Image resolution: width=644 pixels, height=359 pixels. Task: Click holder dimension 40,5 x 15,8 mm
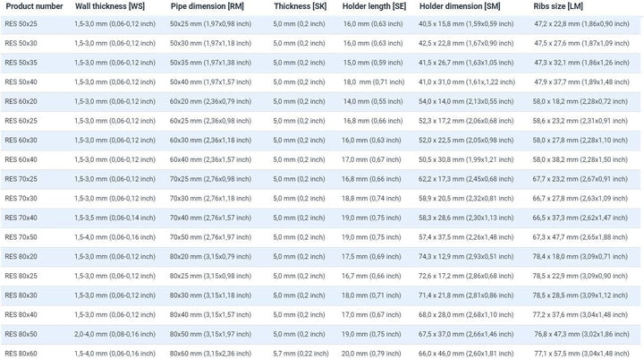pos(466,24)
